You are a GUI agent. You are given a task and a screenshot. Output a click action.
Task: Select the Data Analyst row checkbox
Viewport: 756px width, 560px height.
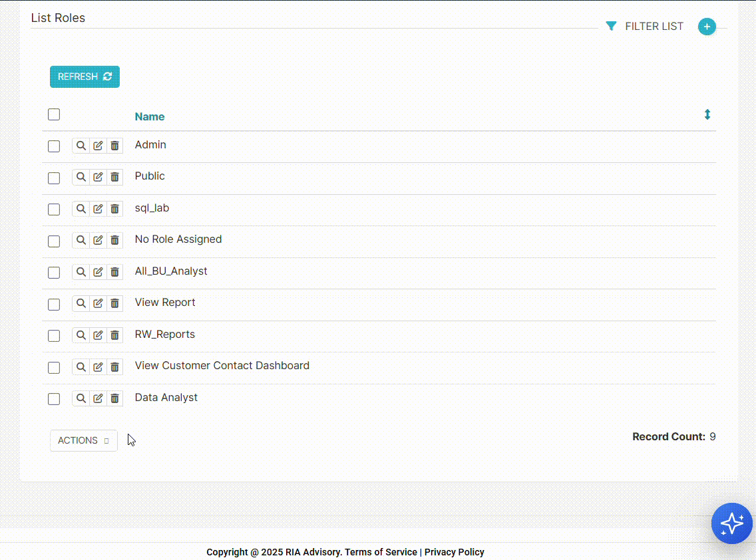point(54,399)
